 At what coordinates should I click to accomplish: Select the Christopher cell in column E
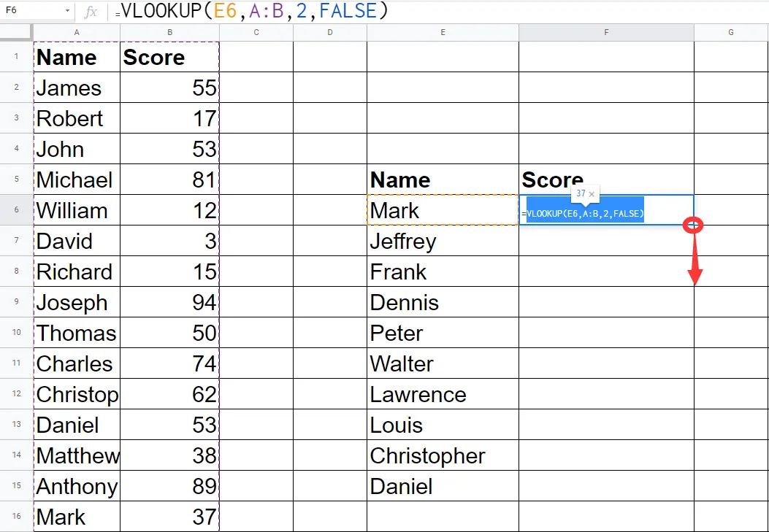coord(443,455)
